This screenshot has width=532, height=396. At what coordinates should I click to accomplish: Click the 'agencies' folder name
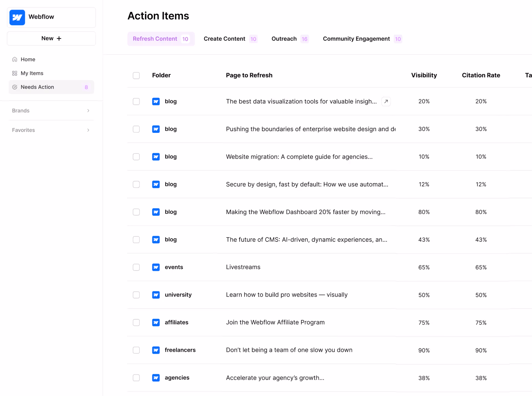point(177,378)
